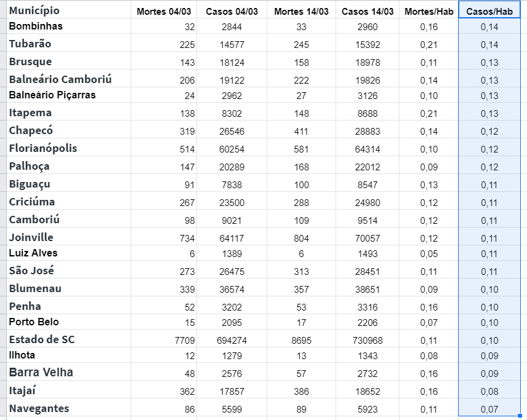527x420 pixels.
Task: Select Luiz Alves Mortes/Hab value 0,05
Action: [x=429, y=253]
